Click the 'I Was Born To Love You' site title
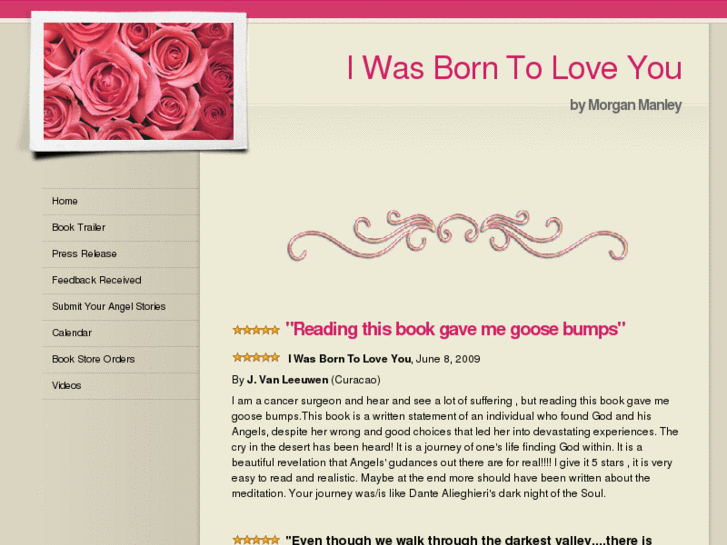This screenshot has height=545, width=727. [514, 68]
